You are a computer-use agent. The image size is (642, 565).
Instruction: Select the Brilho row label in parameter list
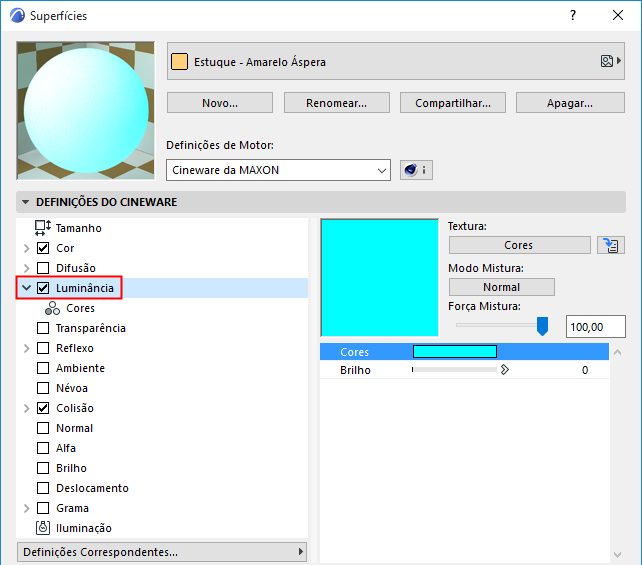click(x=355, y=370)
